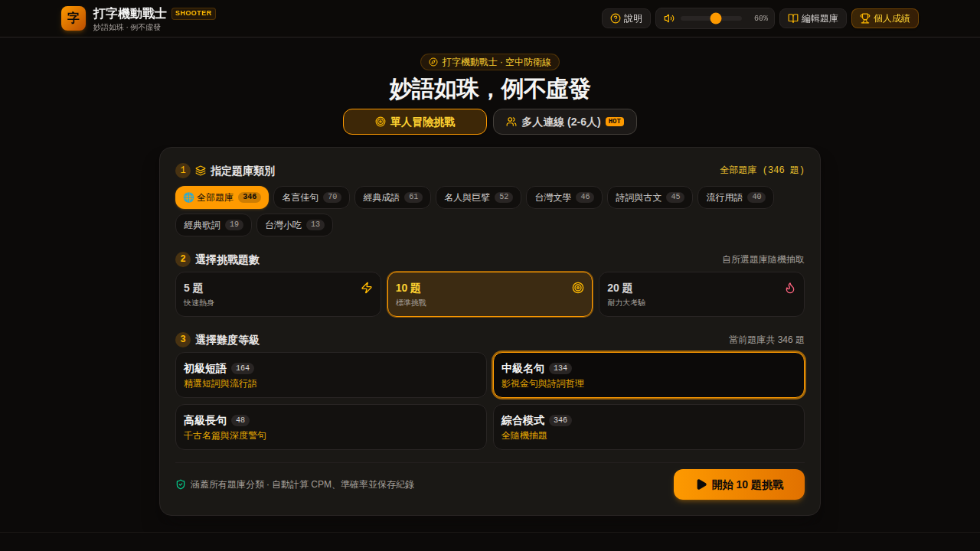Viewport: 980px width, 551px height.
Task: Open 編輯題庫 book icon button
Action: (813, 18)
